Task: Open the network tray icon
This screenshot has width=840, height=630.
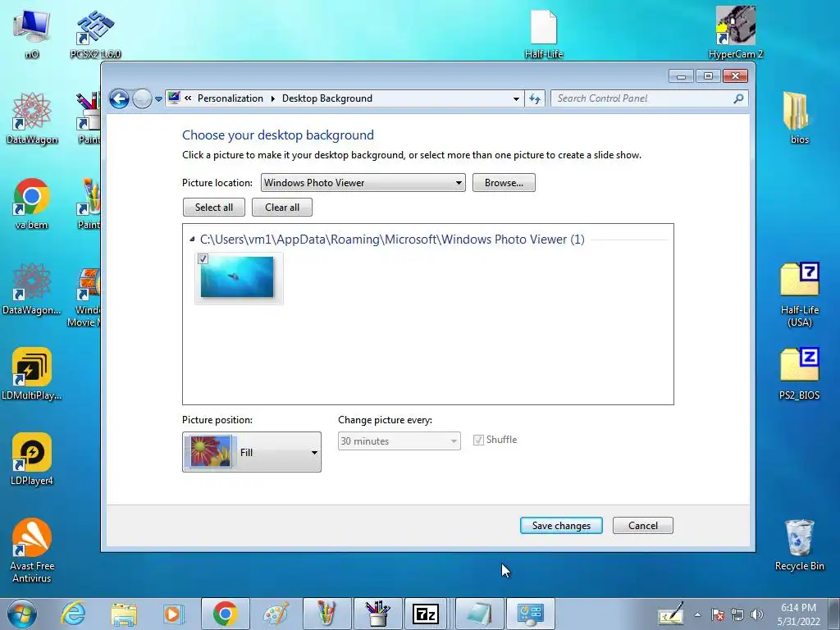Action: 737,614
